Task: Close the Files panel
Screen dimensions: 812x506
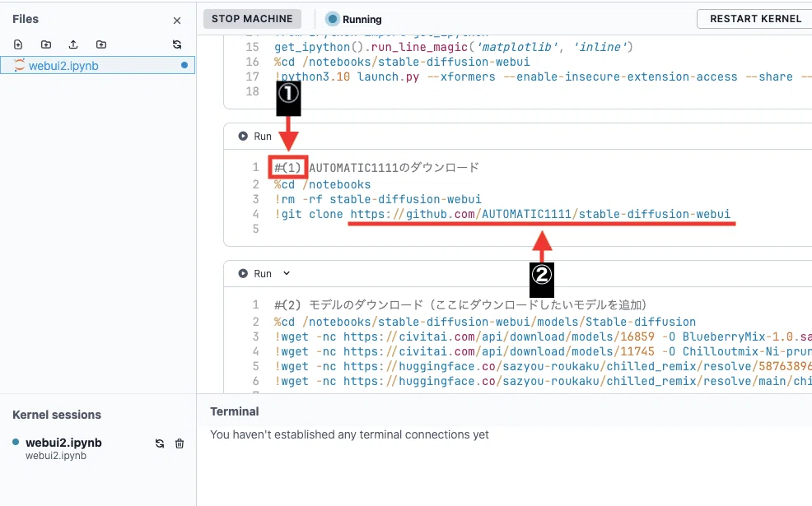Action: click(x=177, y=21)
